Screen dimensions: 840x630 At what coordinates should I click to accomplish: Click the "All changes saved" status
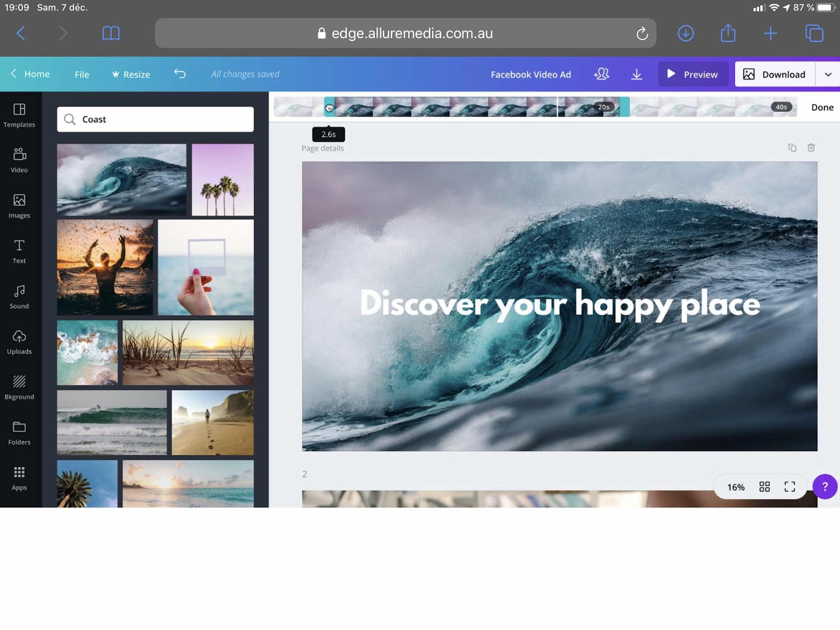point(245,74)
